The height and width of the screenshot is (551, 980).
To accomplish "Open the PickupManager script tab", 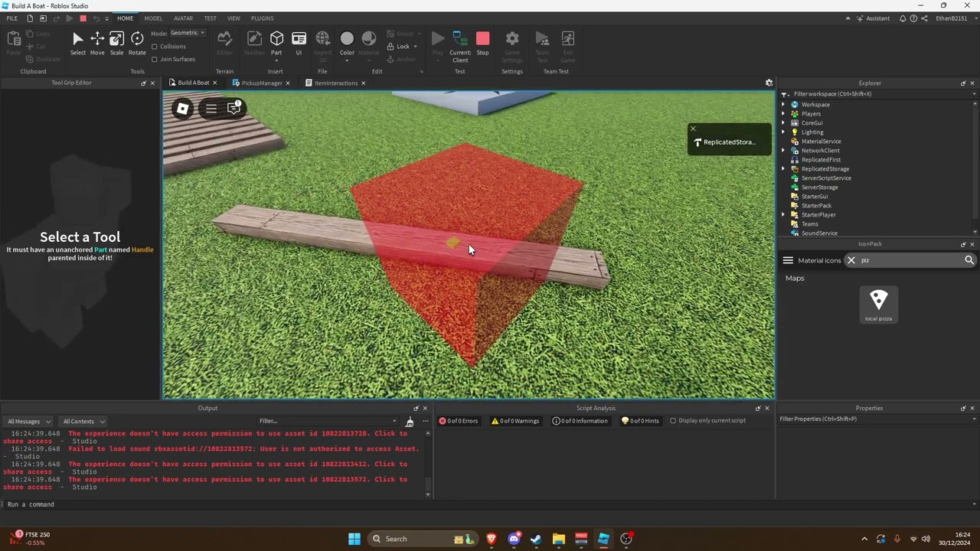I will pos(262,83).
